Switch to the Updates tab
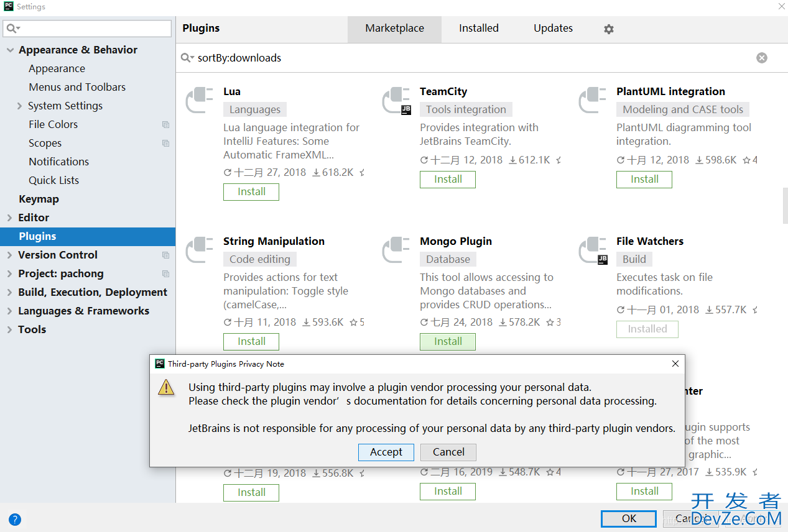This screenshot has width=788, height=532. pos(553,29)
